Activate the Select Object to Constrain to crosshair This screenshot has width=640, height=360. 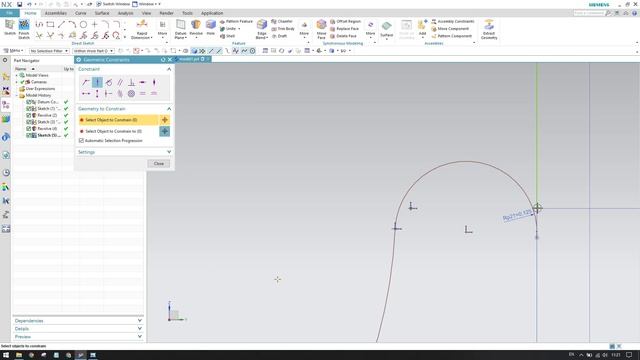coord(164,131)
